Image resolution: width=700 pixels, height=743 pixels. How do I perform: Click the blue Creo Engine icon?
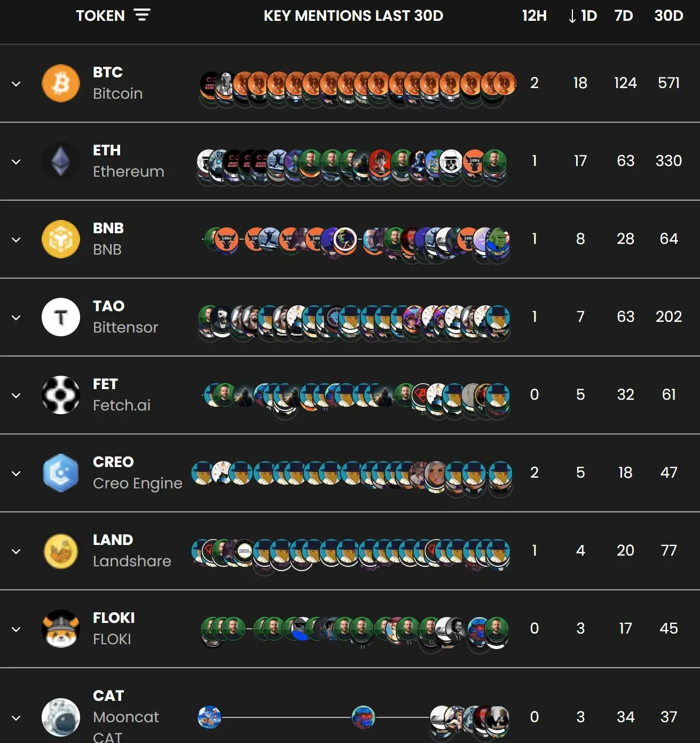61,473
